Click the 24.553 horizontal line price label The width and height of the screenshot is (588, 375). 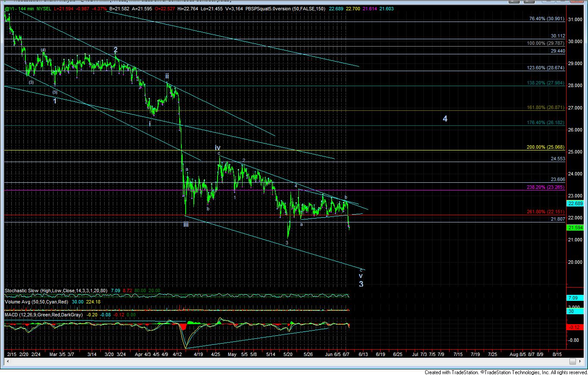pyautogui.click(x=558, y=159)
